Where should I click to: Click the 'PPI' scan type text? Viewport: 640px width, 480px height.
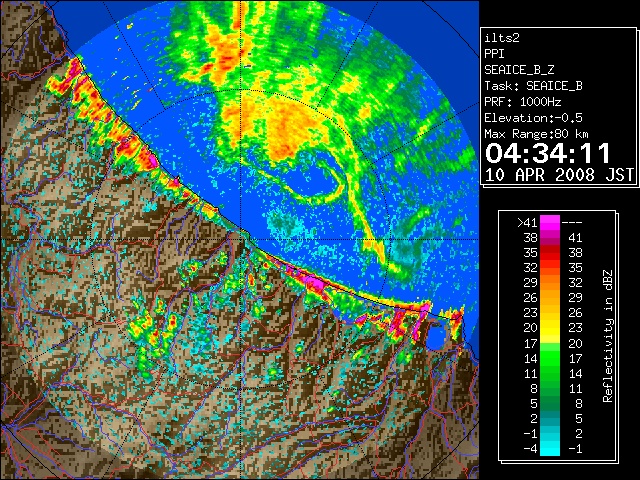point(494,54)
